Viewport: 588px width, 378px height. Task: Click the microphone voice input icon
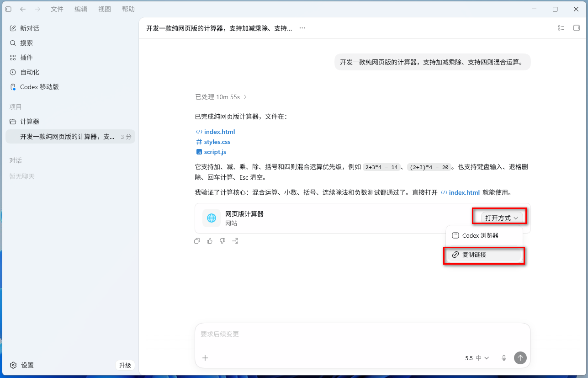504,358
